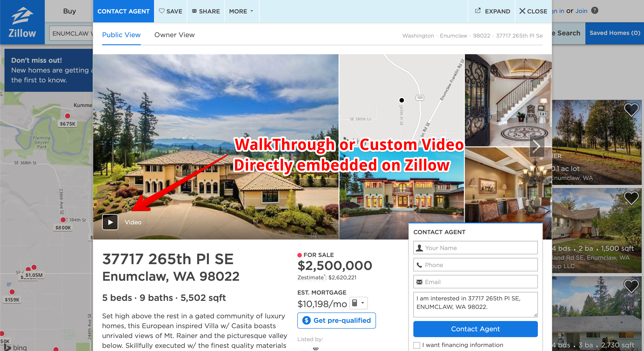The width and height of the screenshot is (644, 351).
Task: Save listing with heart icon
Action: pos(170,11)
